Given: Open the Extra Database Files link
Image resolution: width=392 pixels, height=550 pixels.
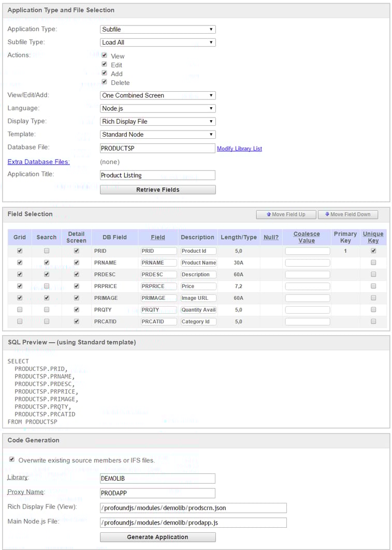Looking at the screenshot, I should coord(38,162).
